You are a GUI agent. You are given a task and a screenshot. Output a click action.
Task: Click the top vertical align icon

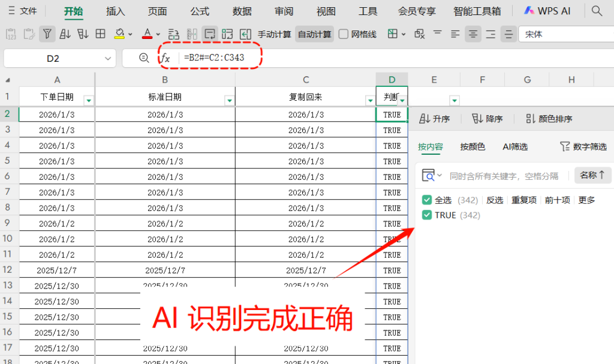pyautogui.click(x=437, y=34)
